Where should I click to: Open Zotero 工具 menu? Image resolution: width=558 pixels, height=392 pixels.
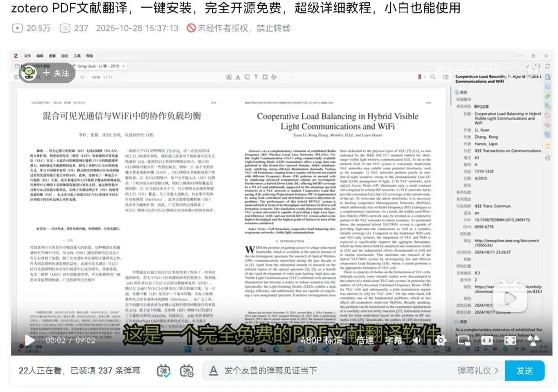(x=77, y=56)
